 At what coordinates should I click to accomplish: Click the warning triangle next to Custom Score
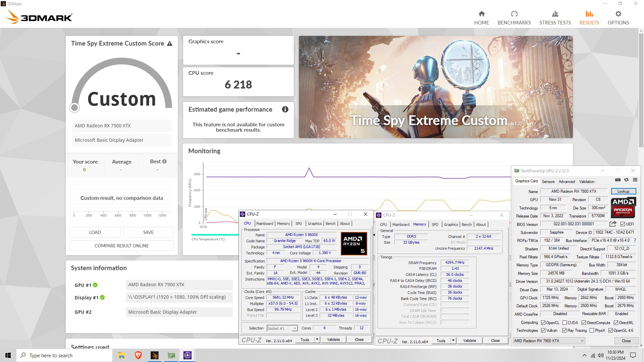(170, 44)
